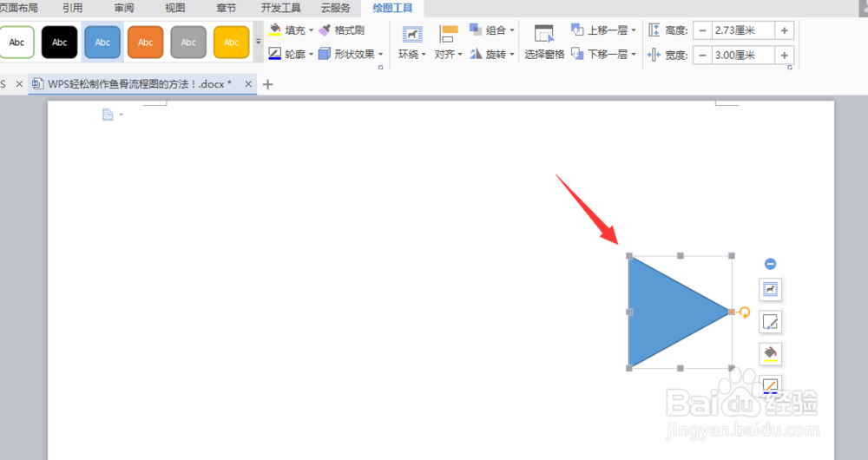This screenshot has width=868, height=460.
Task: Click floating shape outline icon
Action: point(770,384)
